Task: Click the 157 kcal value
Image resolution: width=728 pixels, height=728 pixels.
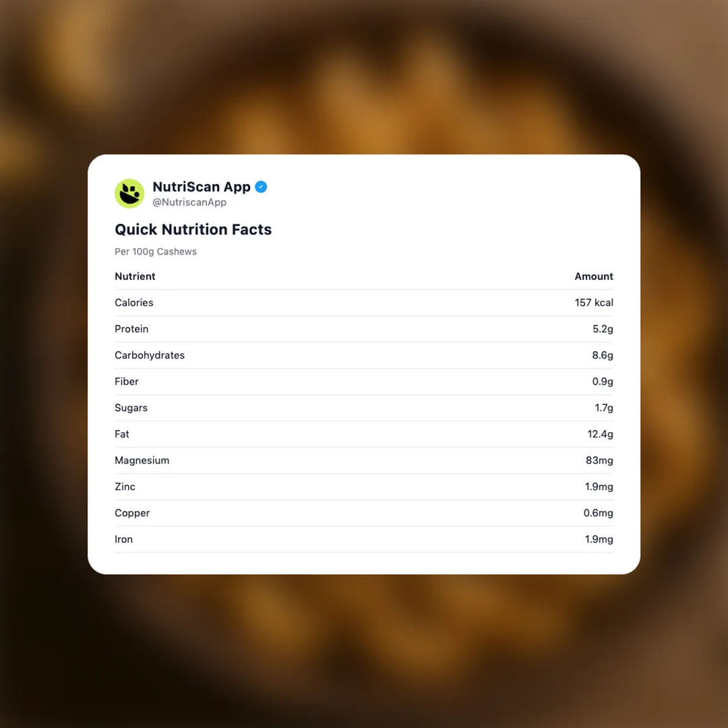Action: (x=593, y=303)
